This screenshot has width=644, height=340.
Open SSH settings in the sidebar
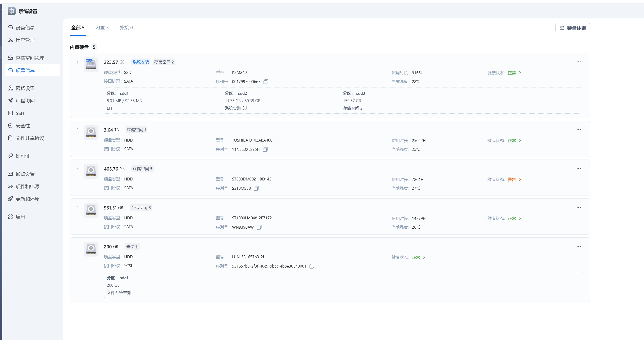point(20,113)
